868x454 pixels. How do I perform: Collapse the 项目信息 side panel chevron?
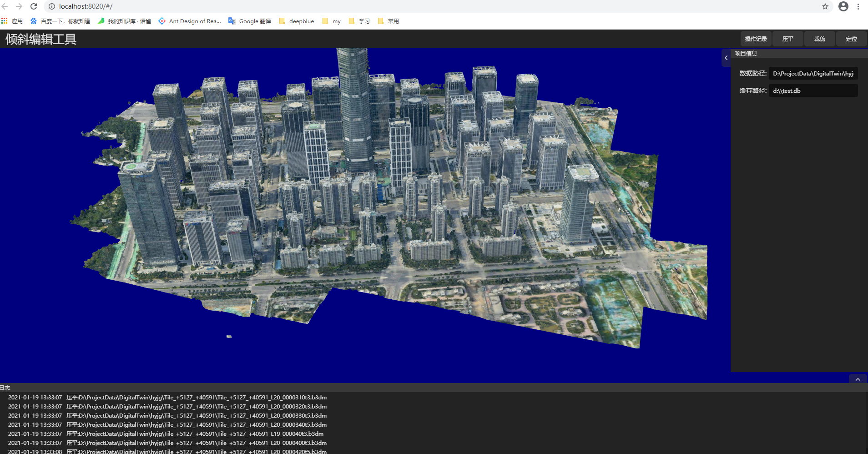pos(726,58)
